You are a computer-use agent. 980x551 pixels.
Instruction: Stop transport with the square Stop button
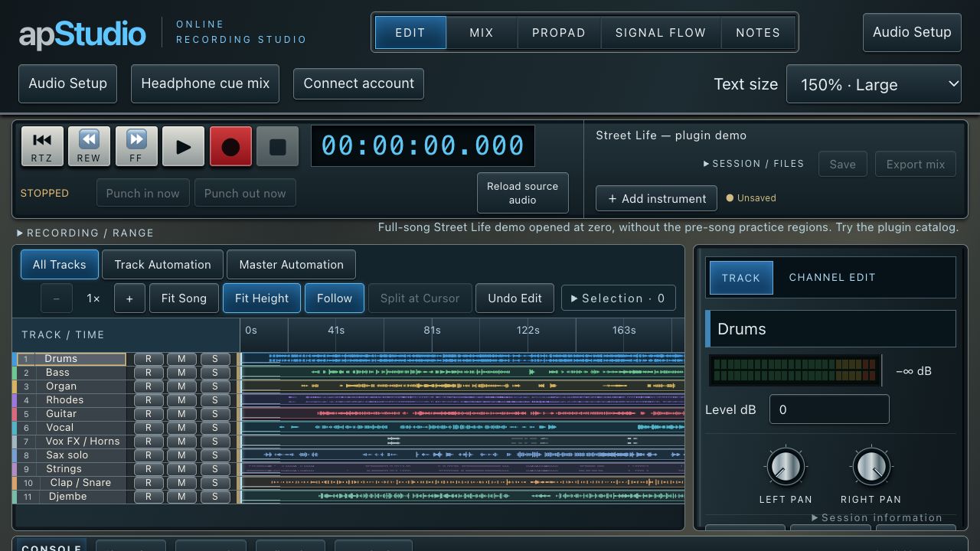click(278, 146)
